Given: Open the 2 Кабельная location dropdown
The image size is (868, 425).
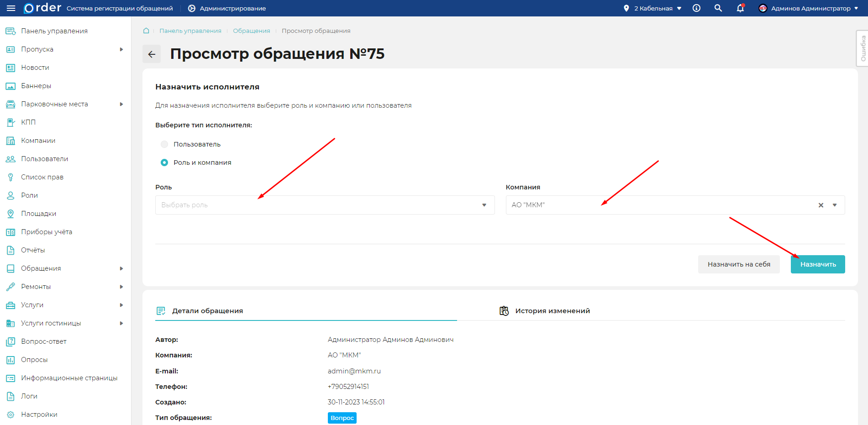Looking at the screenshot, I should coord(652,8).
